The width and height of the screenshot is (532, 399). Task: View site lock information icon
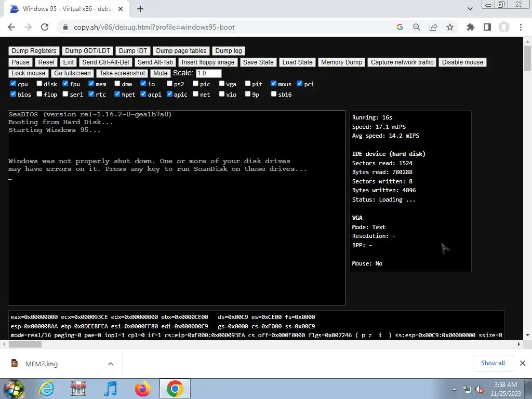tap(66, 27)
